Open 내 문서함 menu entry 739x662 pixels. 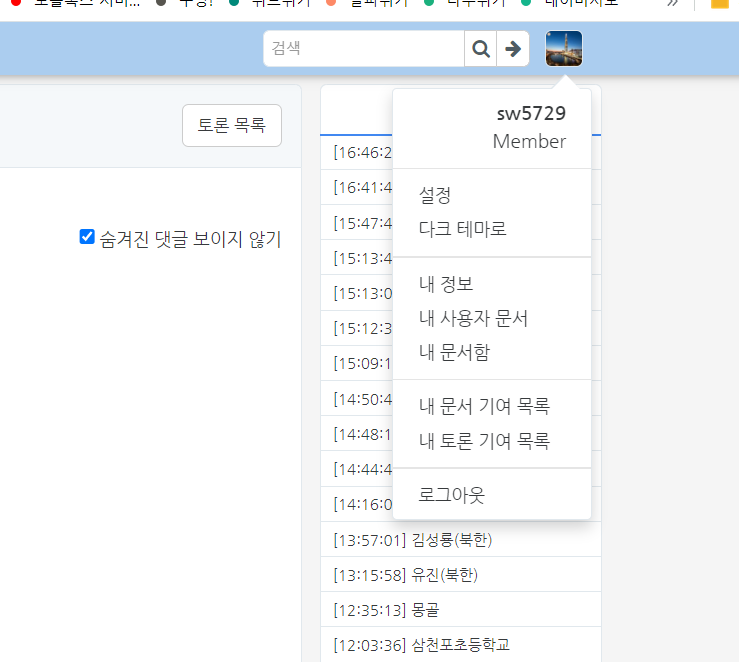[454, 352]
